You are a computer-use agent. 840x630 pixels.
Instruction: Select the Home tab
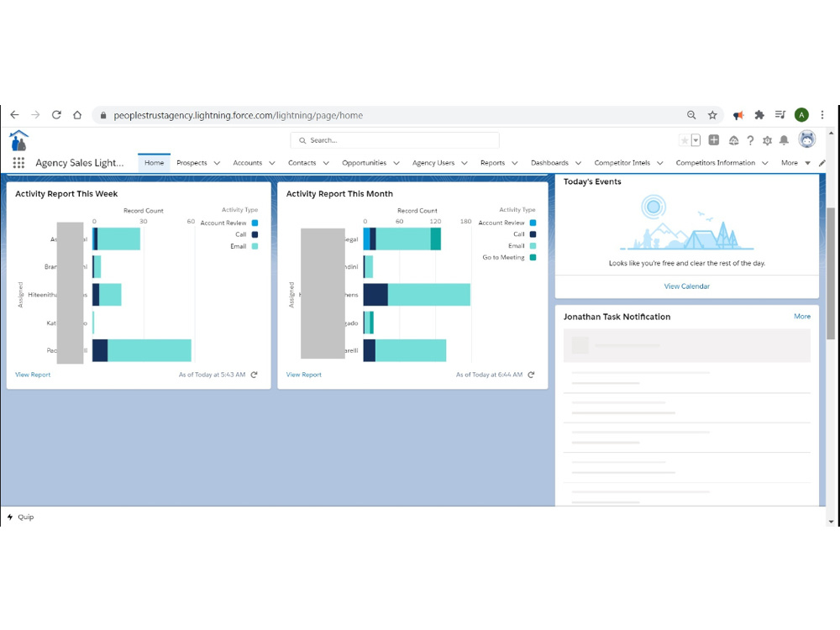click(155, 163)
